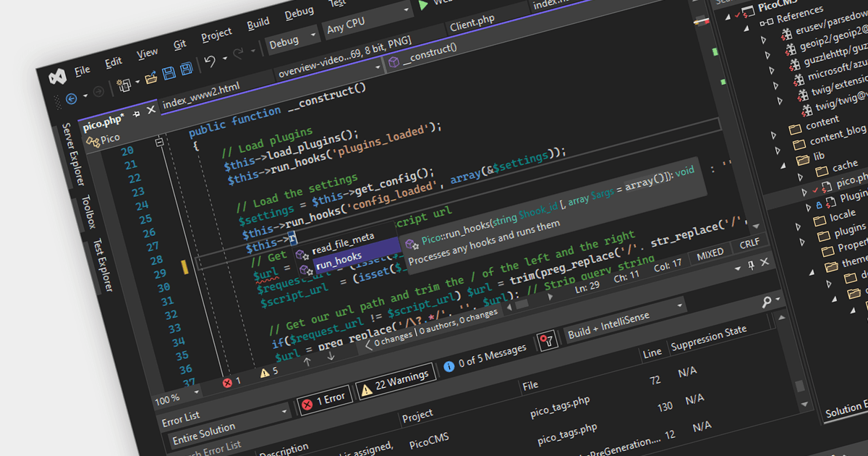Viewport: 868px width, 456px height.
Task: Click the Save All icon
Action: point(186,69)
